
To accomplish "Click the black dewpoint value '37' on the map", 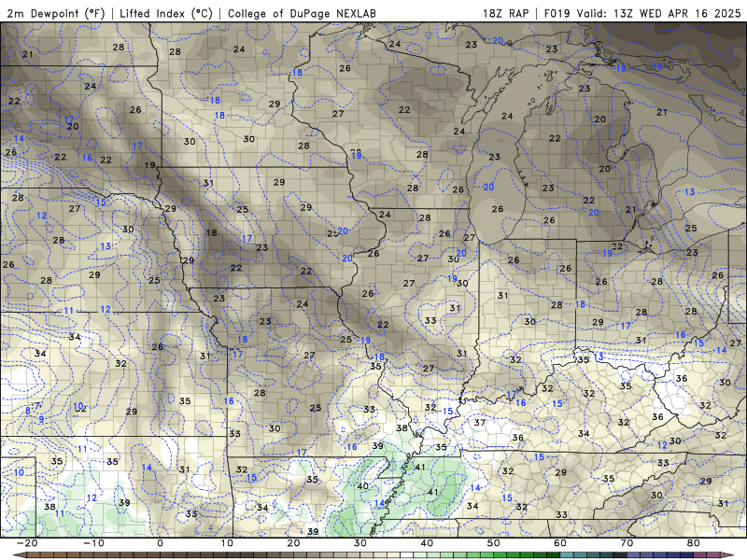I will (480, 423).
